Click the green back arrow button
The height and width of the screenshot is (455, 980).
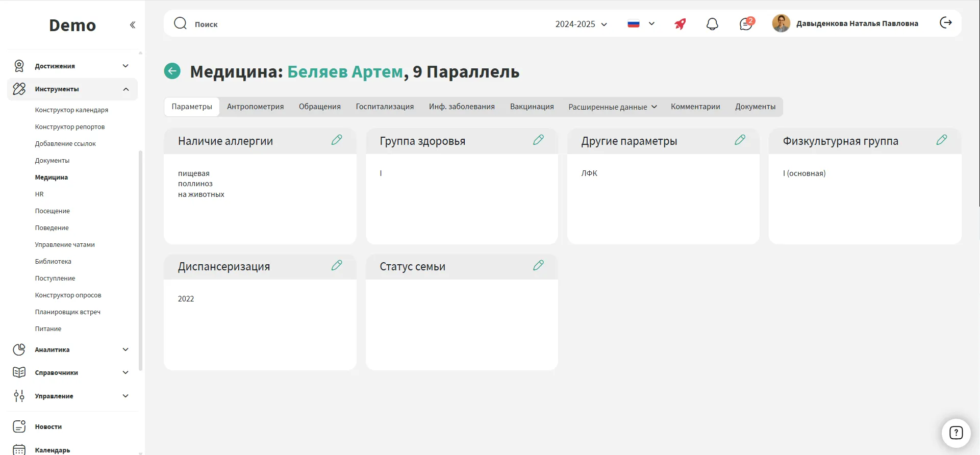click(172, 71)
